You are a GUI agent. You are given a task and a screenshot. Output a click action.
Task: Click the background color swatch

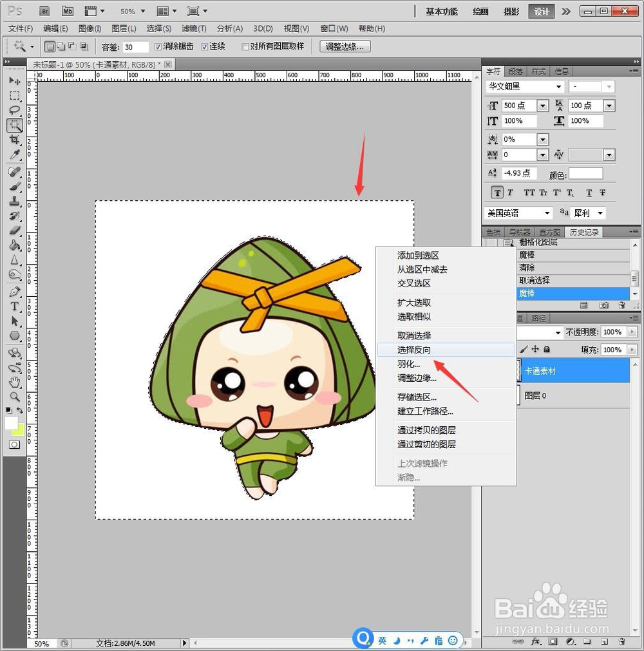coord(20,432)
